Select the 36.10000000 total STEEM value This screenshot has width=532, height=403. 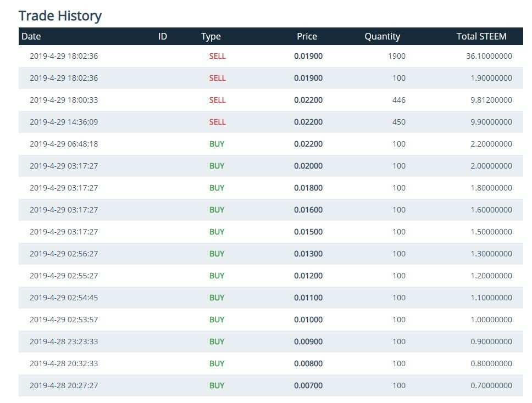[x=489, y=56]
